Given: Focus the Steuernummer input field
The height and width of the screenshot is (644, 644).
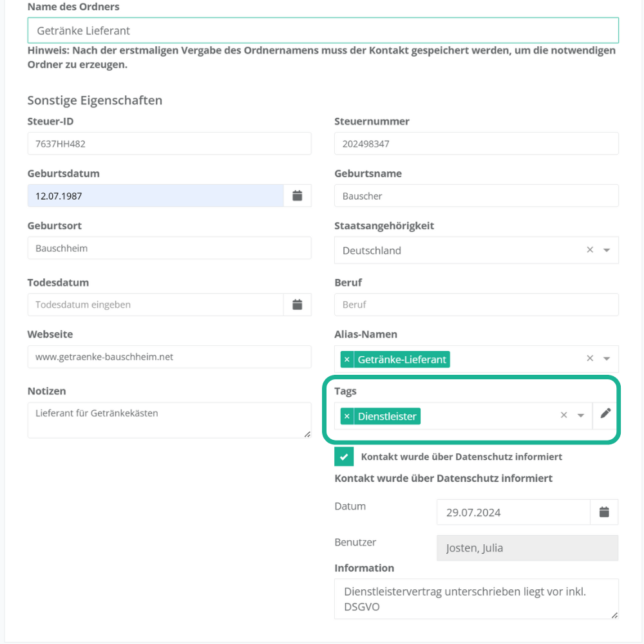Looking at the screenshot, I should click(476, 144).
